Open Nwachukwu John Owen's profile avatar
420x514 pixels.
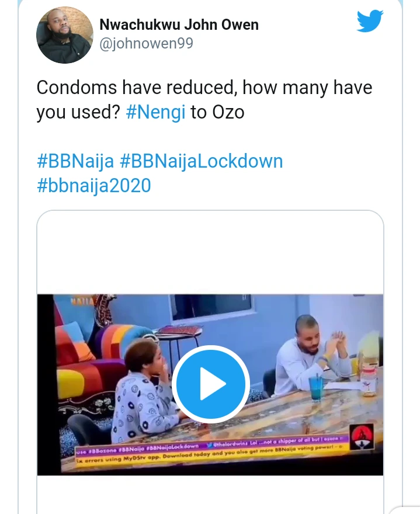(65, 35)
